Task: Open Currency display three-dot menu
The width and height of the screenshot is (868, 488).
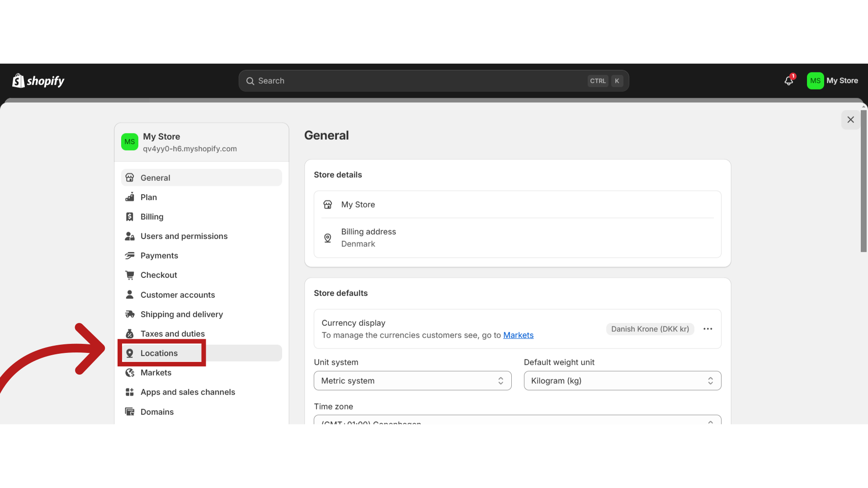Action: 708,329
